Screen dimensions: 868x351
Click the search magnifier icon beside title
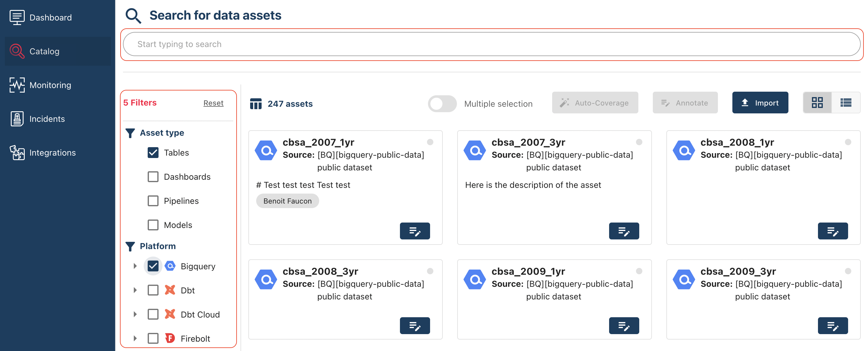pos(133,15)
